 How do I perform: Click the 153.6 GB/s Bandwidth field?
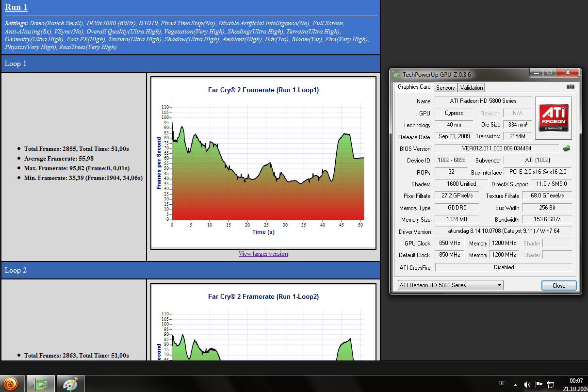click(548, 219)
